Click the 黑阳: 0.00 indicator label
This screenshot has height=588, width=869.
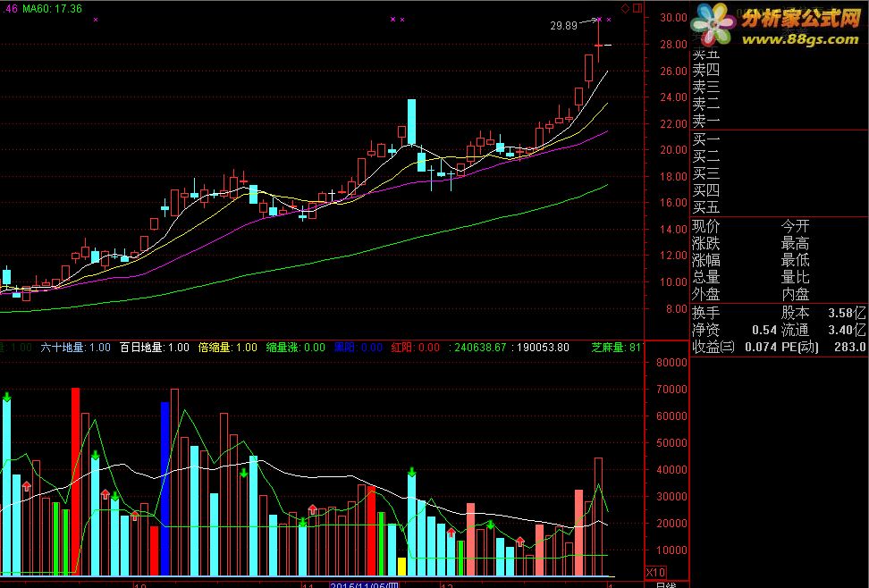[358, 348]
